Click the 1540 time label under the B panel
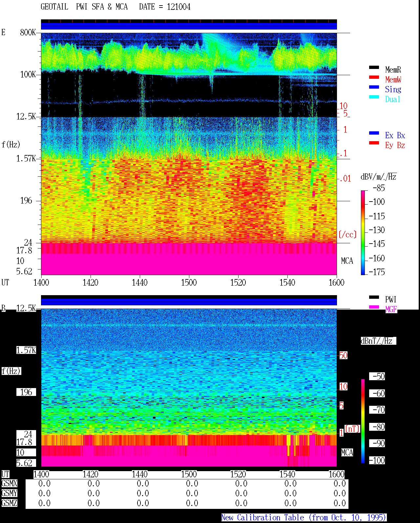420x523 pixels. tap(287, 474)
